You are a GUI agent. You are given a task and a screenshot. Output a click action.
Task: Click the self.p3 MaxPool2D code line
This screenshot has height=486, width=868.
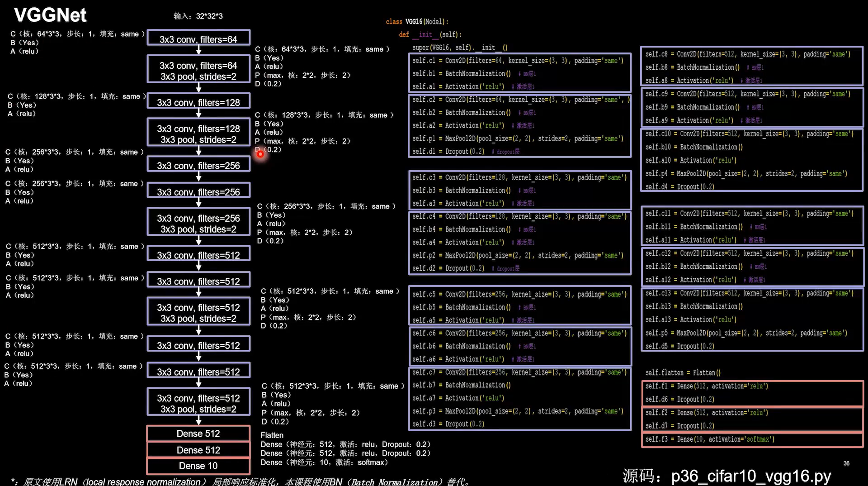coord(518,411)
